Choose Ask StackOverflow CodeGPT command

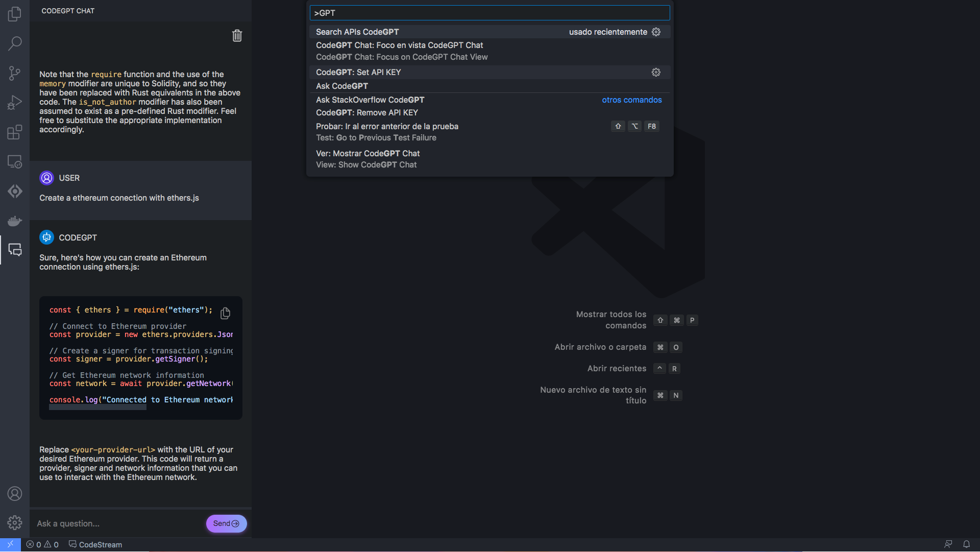point(489,100)
